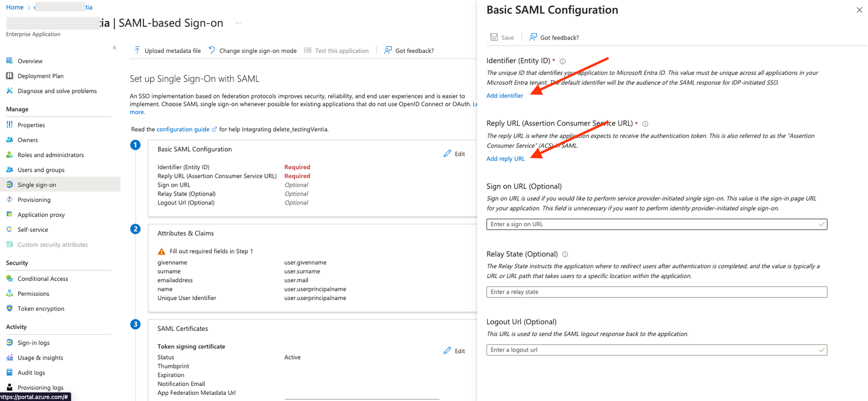Image resolution: width=868 pixels, height=401 pixels.
Task: Click the Save icon in SAML panel
Action: point(494,37)
